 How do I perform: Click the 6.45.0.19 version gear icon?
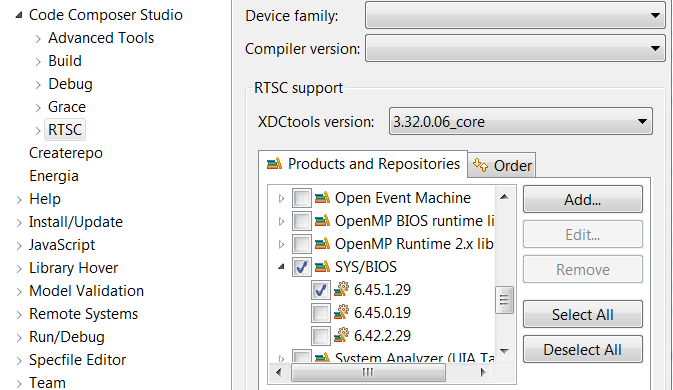coord(341,313)
